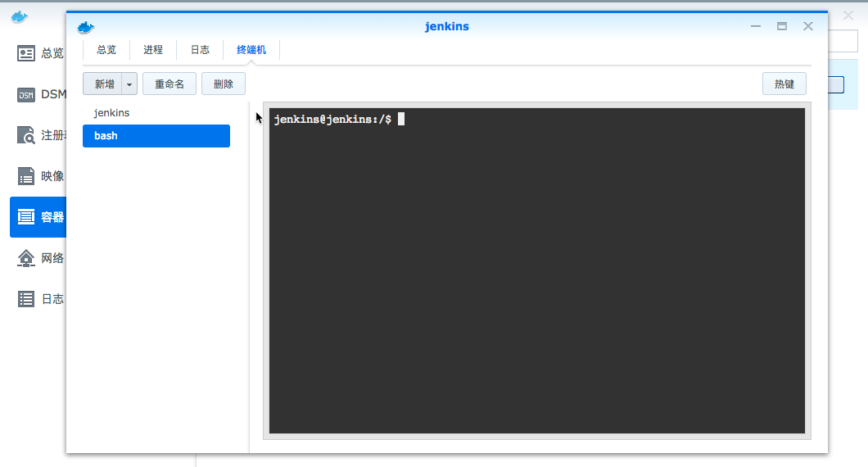Image resolution: width=868 pixels, height=467 pixels.
Task: Expand the 新增 dropdown arrow
Action: (x=129, y=84)
